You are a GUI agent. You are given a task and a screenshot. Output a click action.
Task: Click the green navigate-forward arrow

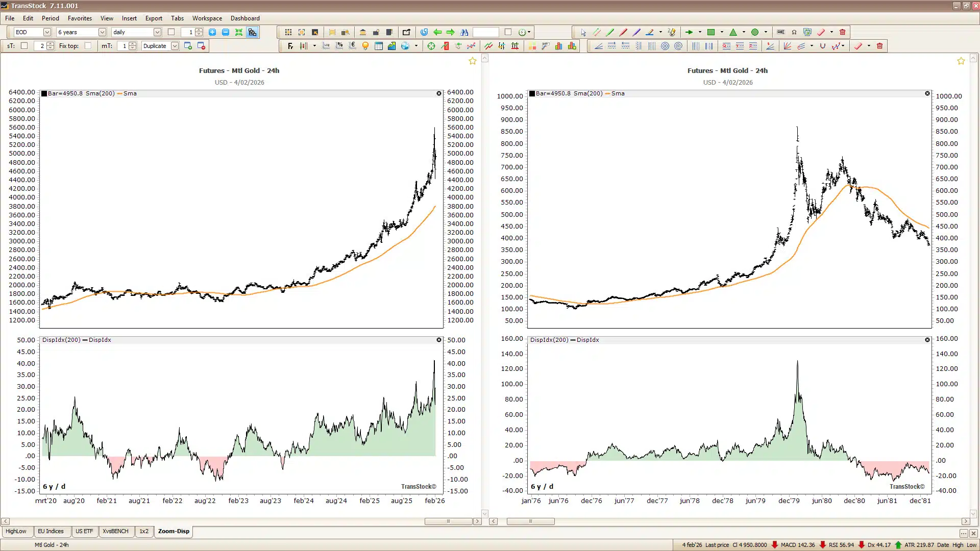[450, 32]
